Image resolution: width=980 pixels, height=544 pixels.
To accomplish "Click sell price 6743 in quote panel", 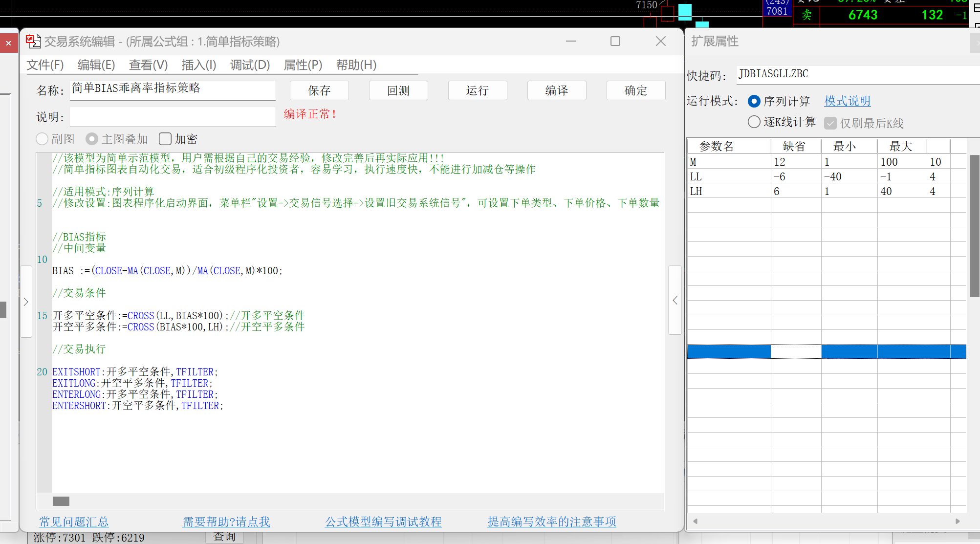I will pos(863,15).
